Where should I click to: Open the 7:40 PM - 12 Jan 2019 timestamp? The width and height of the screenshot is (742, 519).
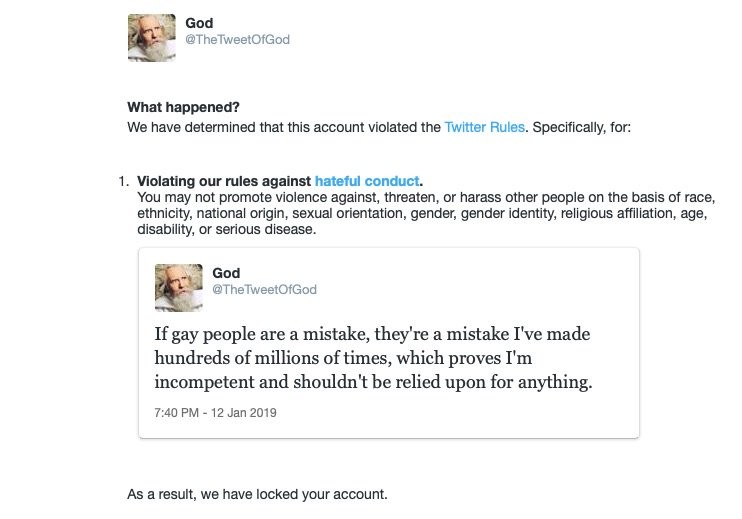(215, 412)
